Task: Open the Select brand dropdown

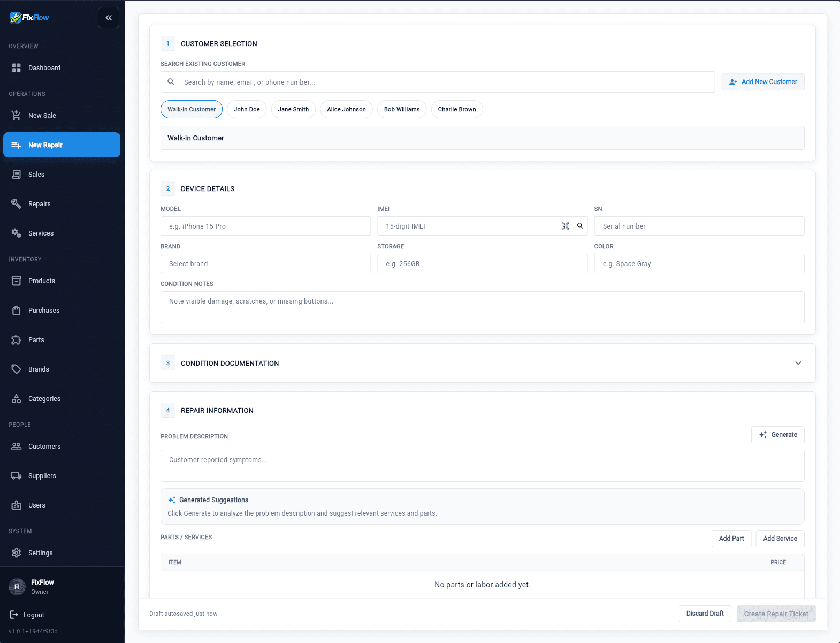Action: pyautogui.click(x=265, y=263)
